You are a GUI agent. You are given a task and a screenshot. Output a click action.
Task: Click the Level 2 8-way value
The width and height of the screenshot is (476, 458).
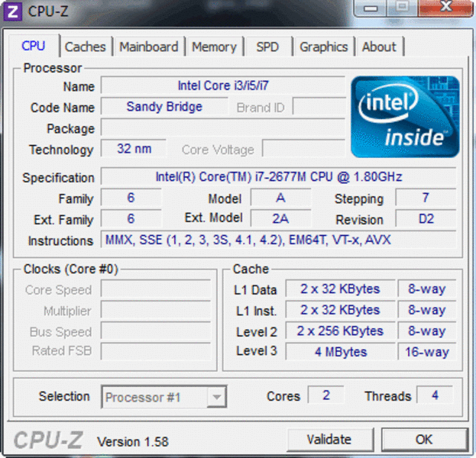pos(427,331)
